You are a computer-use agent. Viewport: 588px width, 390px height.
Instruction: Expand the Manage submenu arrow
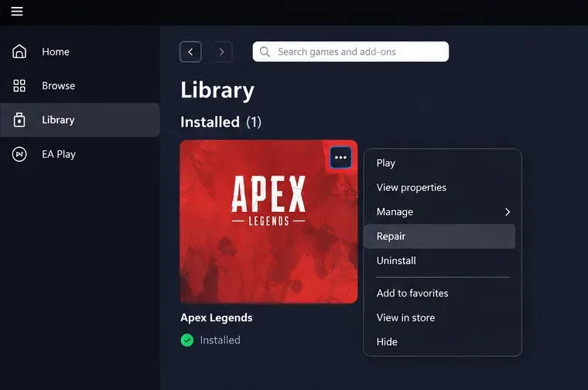click(x=508, y=212)
